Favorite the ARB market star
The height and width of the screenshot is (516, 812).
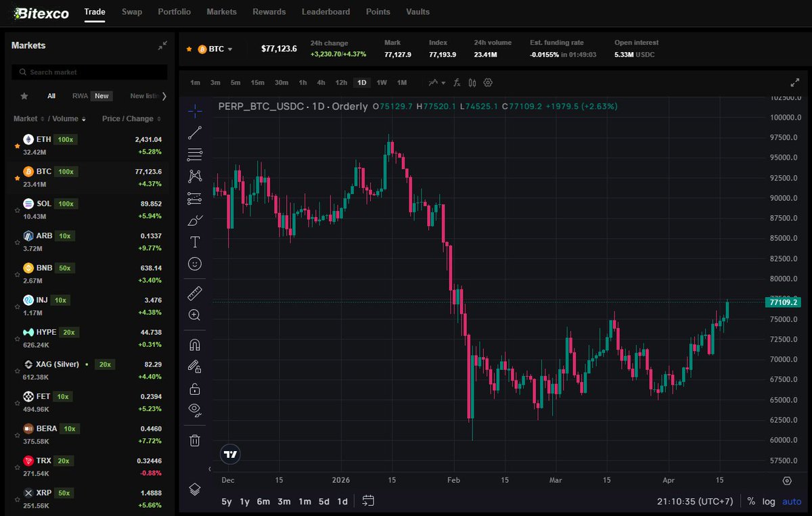(17, 243)
